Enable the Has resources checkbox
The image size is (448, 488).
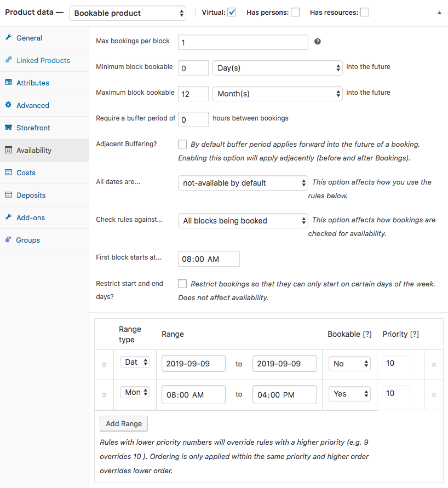pyautogui.click(x=365, y=12)
